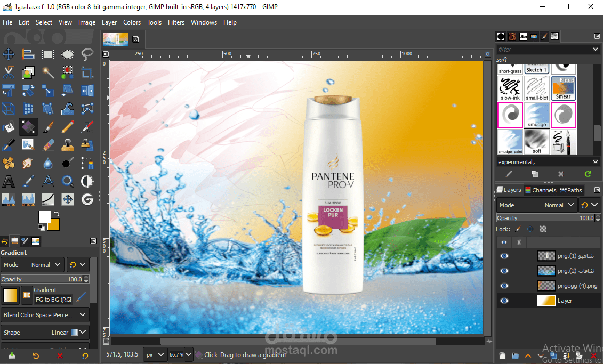Edit the gradient pencil button
The width and height of the screenshot is (603, 364).
tap(81, 297)
